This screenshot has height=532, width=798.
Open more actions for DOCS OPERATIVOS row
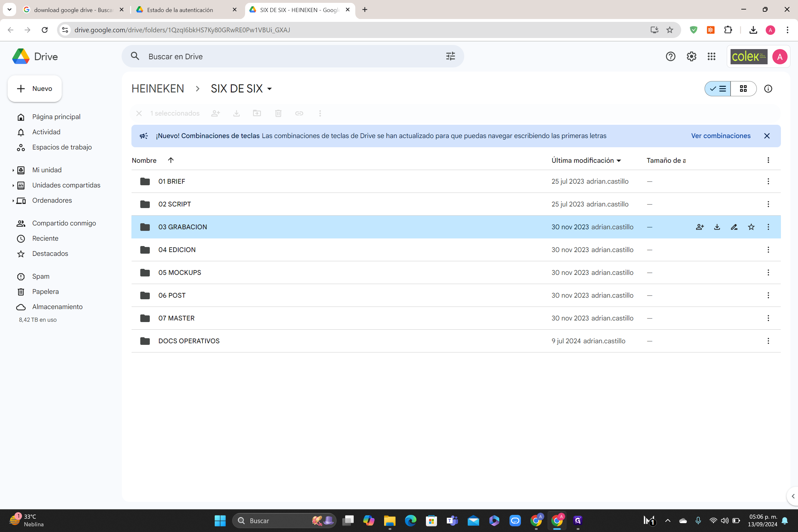click(768, 341)
